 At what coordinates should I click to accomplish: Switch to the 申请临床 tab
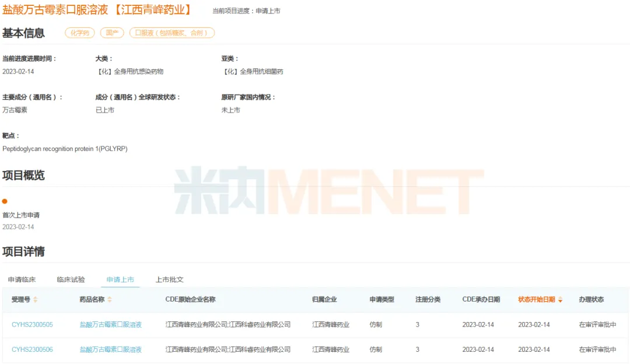[22, 280]
